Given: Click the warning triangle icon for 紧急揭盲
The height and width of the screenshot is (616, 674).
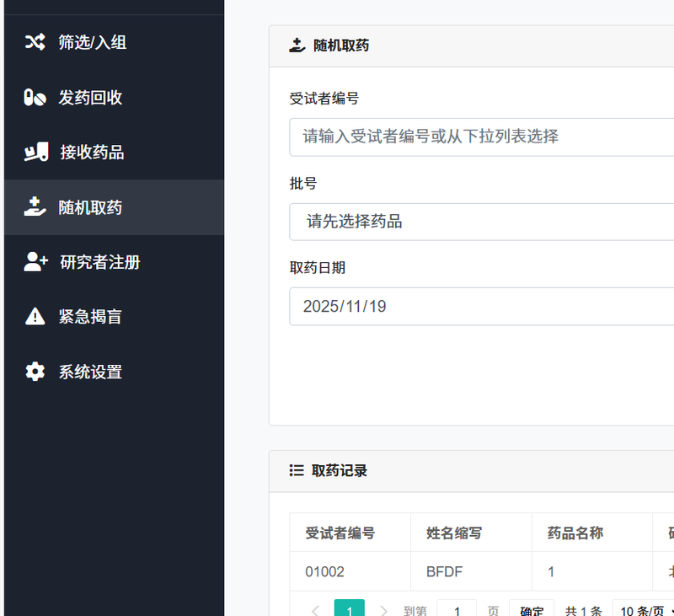Looking at the screenshot, I should coord(35,317).
